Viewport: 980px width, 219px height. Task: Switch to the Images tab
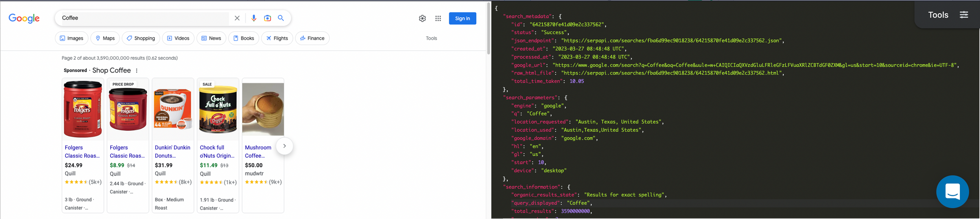click(72, 38)
